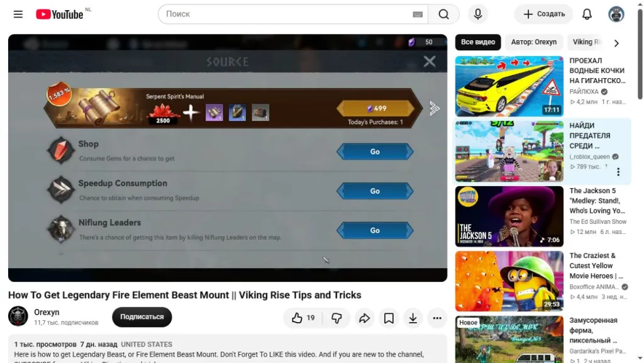644x363 pixels.
Task: Open the YouTube guide hamburger menu
Action: tap(18, 14)
